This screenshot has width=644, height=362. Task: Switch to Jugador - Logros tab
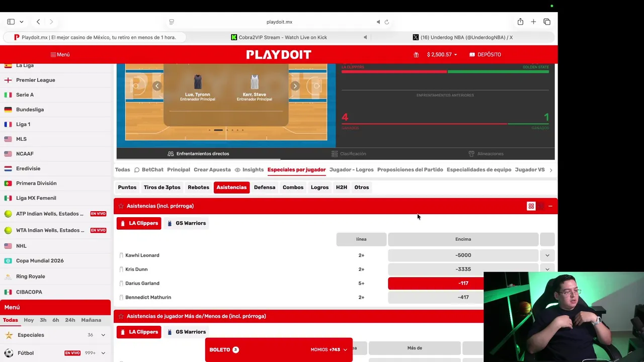[351, 169]
